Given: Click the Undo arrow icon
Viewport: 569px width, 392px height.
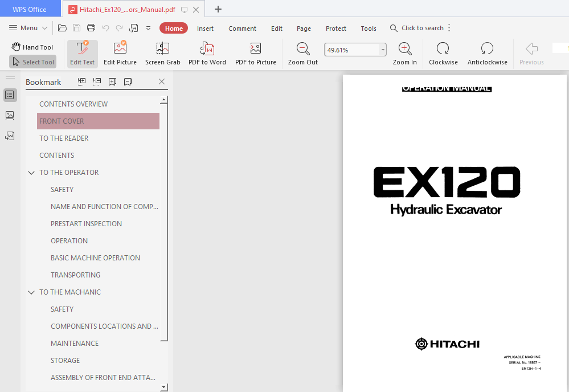Looking at the screenshot, I should (x=105, y=28).
